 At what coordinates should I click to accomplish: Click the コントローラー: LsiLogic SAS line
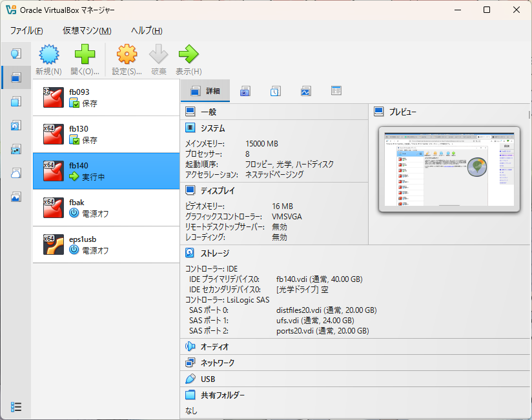[x=227, y=299]
